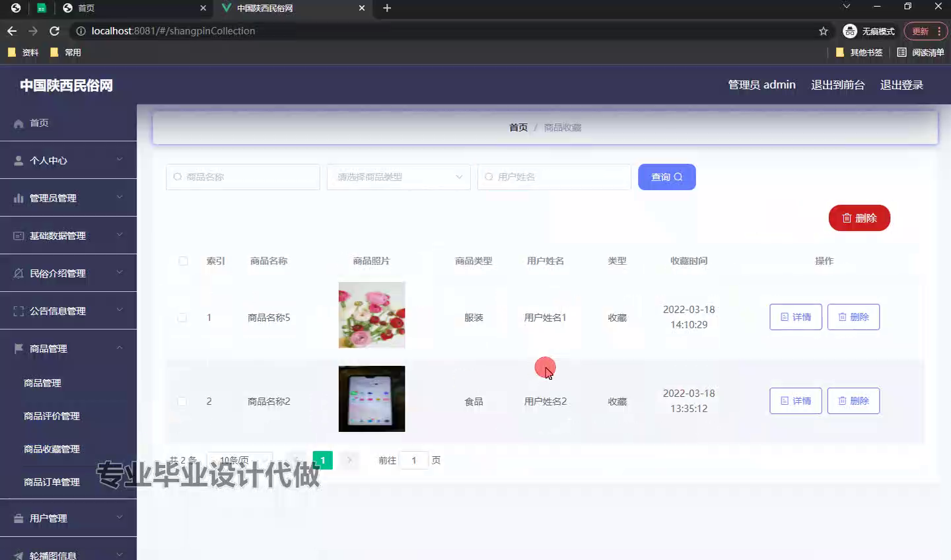Image resolution: width=951 pixels, height=560 pixels.
Task: Click 退出登录 to log out
Action: (x=901, y=85)
